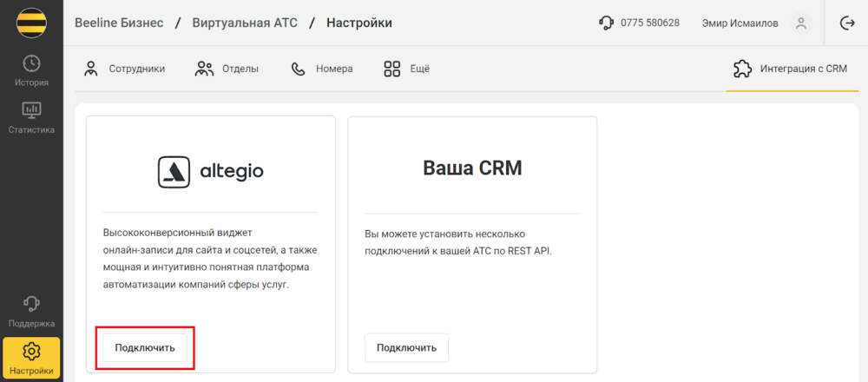Click the Сотрудники person icon
The width and height of the screenshot is (868, 382).
91,69
